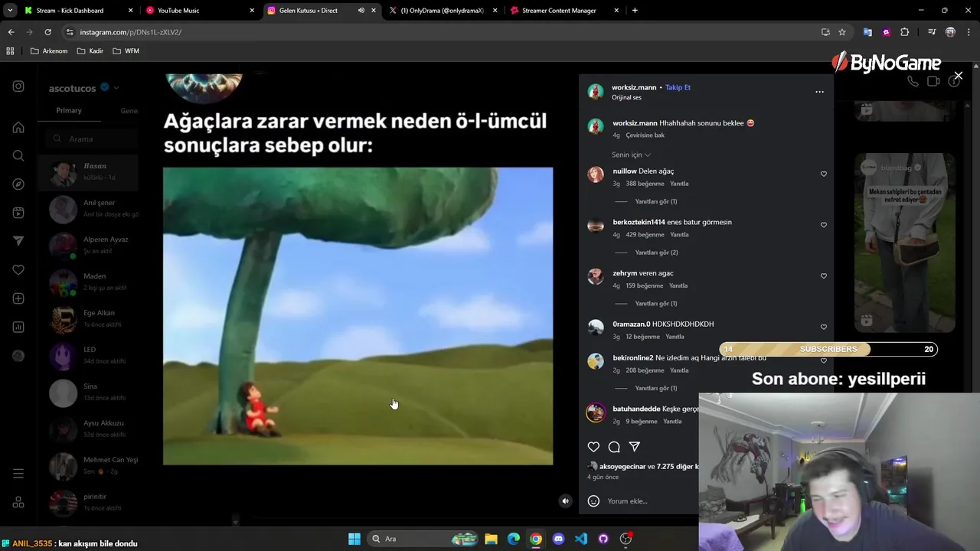This screenshot has height=551, width=980.
Task: Expand replies (2) under berkoztekin1414's comment
Action: 656,253
